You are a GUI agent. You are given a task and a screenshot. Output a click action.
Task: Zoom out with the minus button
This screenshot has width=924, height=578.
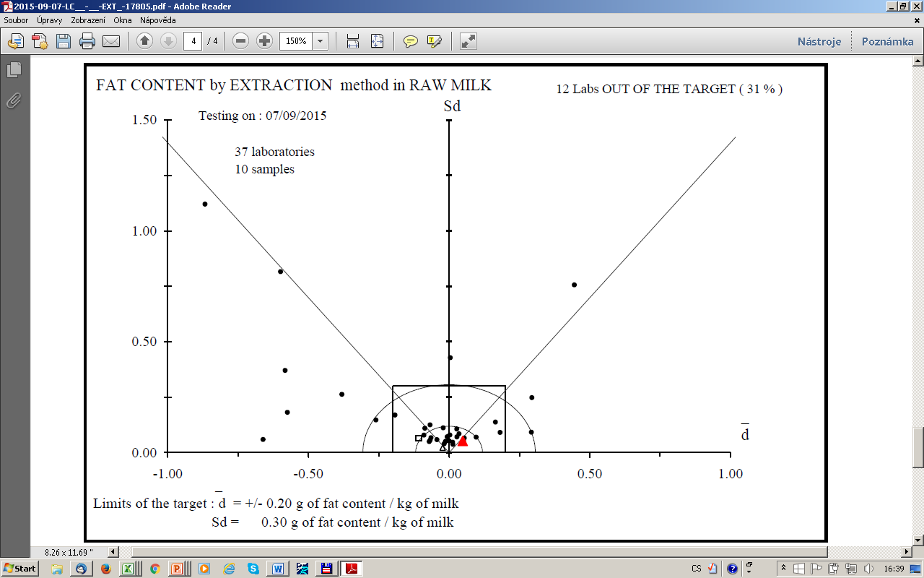click(241, 41)
